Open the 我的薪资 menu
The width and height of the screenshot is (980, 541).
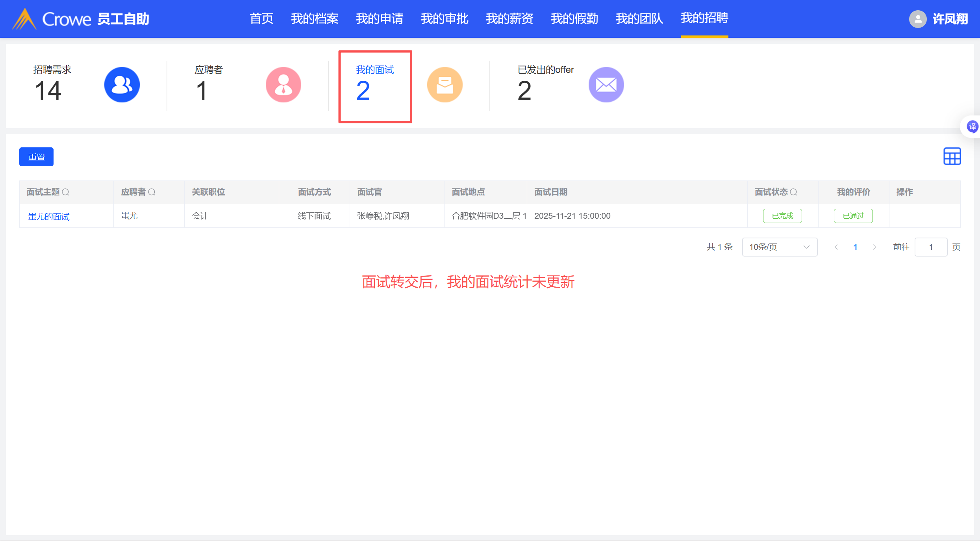509,19
